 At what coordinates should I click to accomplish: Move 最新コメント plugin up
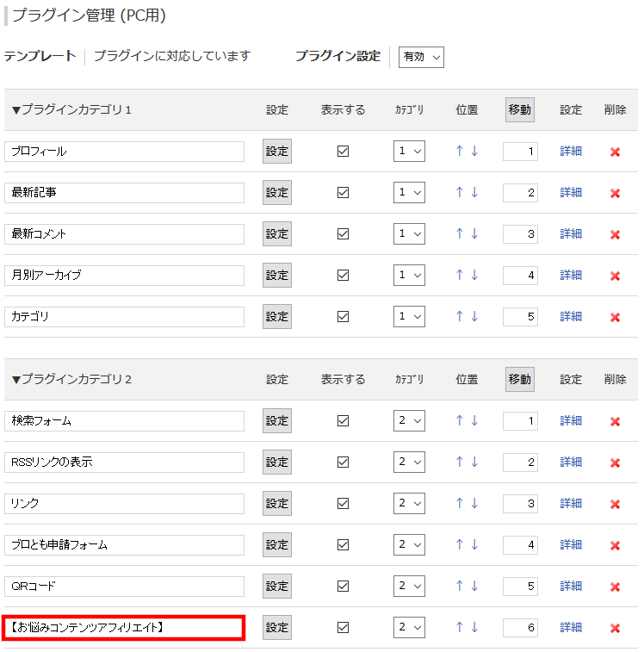coord(459,233)
